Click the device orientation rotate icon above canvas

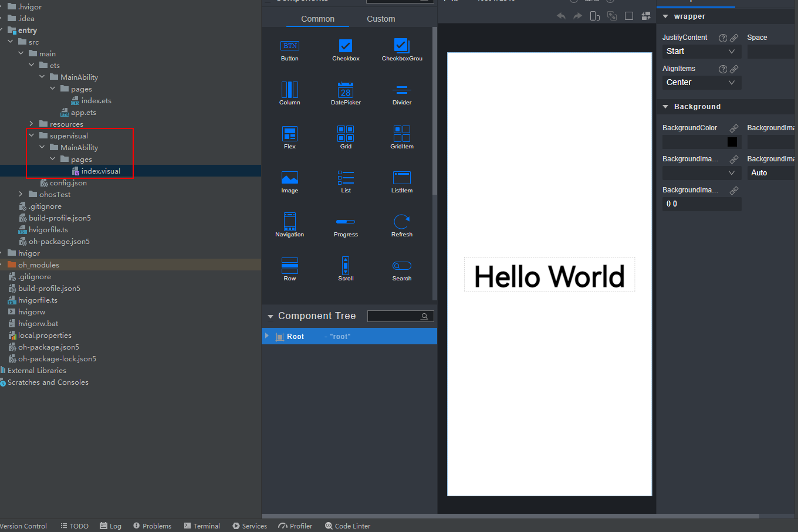click(594, 16)
